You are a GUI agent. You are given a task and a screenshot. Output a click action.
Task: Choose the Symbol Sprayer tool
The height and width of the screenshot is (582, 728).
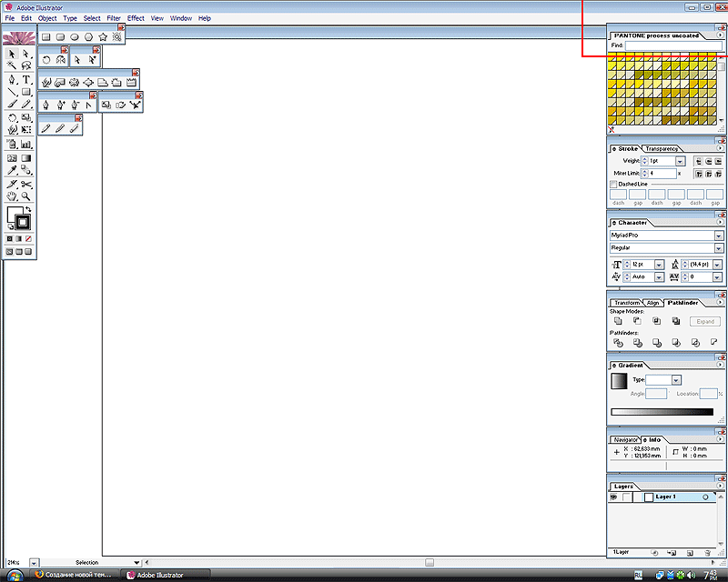point(12,145)
